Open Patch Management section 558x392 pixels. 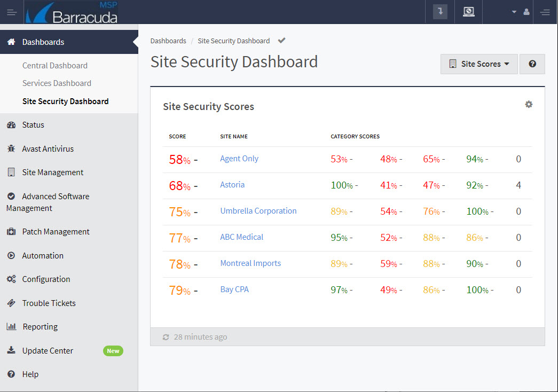coord(56,232)
